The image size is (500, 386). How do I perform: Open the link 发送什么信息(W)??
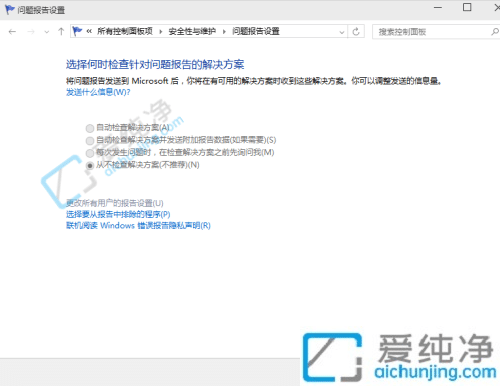tap(98, 92)
